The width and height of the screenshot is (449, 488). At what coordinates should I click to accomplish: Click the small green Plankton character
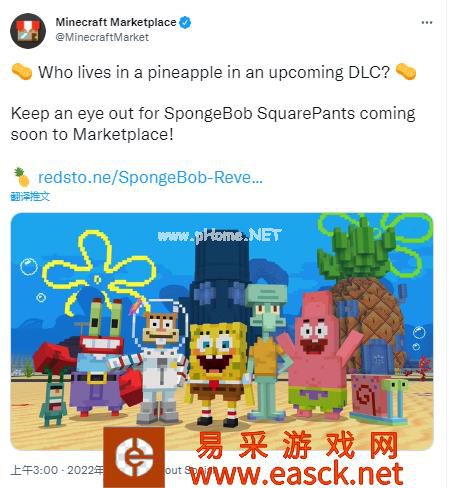click(x=53, y=397)
